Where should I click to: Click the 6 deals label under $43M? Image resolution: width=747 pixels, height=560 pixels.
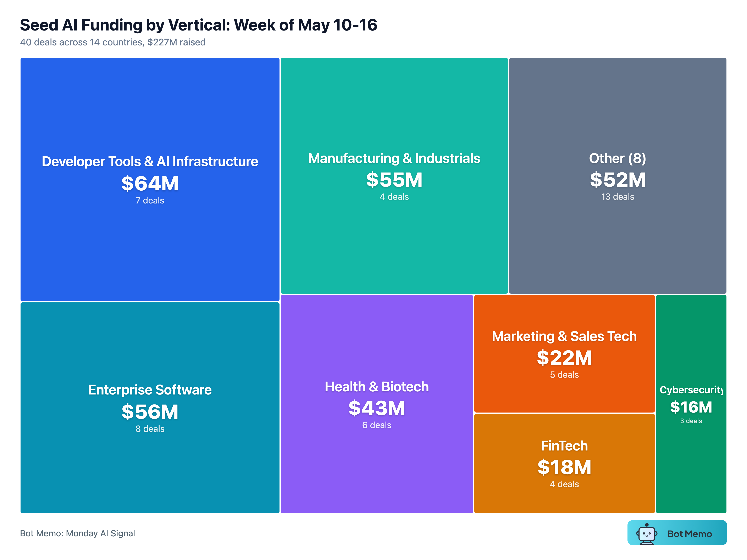(x=377, y=425)
